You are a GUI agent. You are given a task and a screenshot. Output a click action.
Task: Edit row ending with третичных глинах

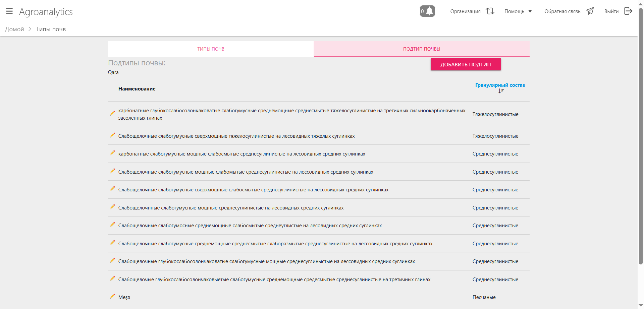pyautogui.click(x=112, y=279)
